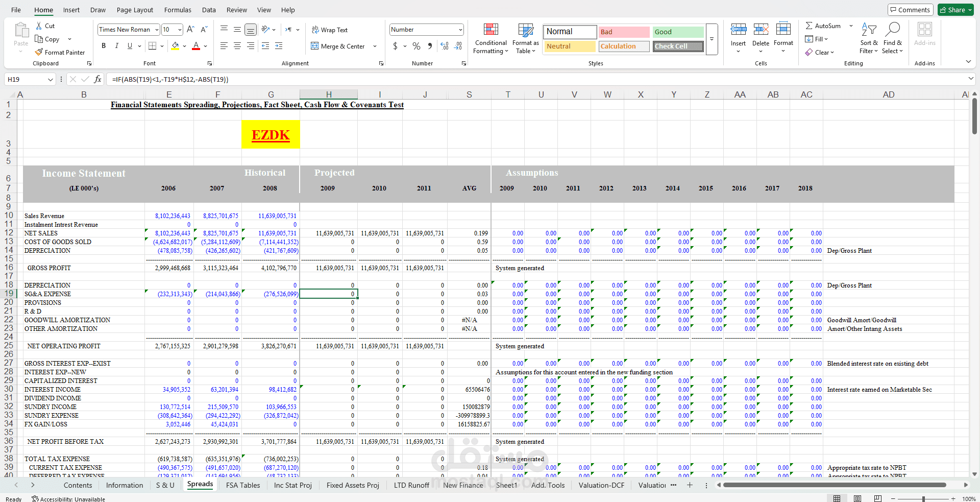
Task: Apply Percent Style formatting
Action: tap(416, 46)
